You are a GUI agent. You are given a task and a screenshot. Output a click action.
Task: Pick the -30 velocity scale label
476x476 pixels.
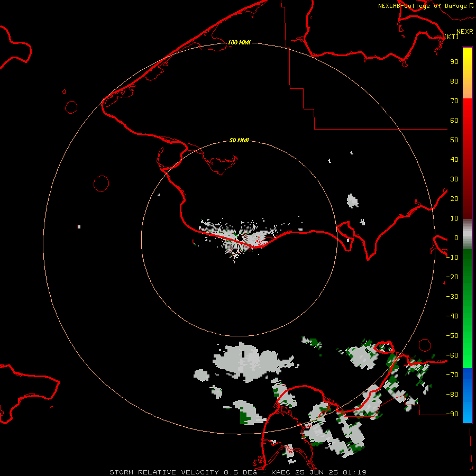coord(452,297)
